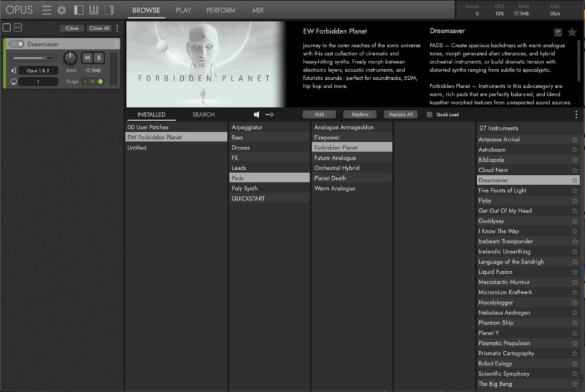The height and width of the screenshot is (392, 585).
Task: Star the Phantom Ship instrument
Action: pos(575,323)
